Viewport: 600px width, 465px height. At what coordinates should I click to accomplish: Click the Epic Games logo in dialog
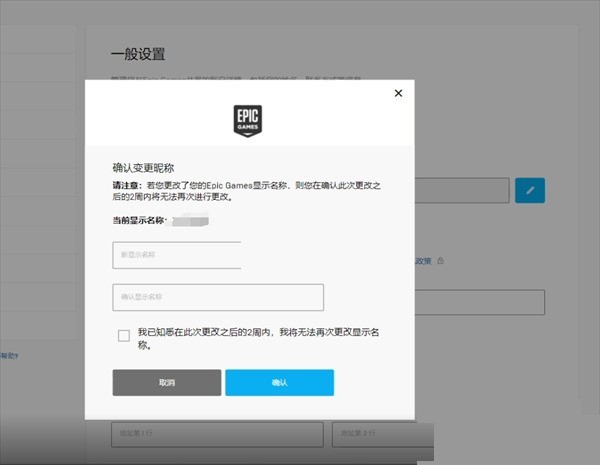[x=247, y=120]
